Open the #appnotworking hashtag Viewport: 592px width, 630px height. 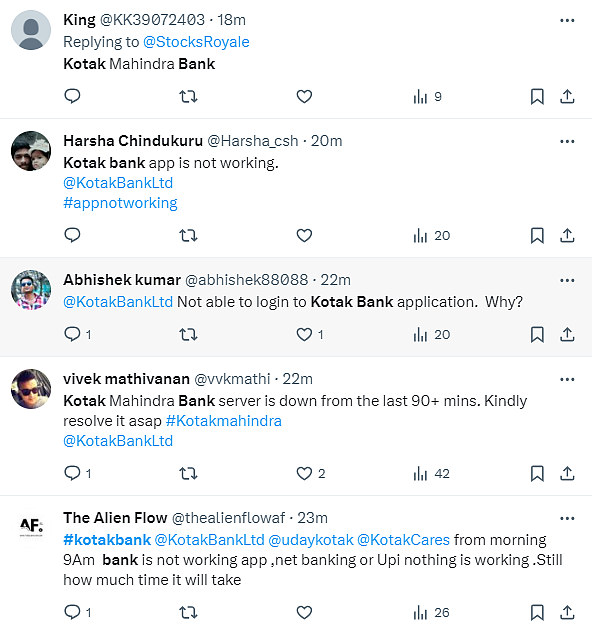click(120, 203)
